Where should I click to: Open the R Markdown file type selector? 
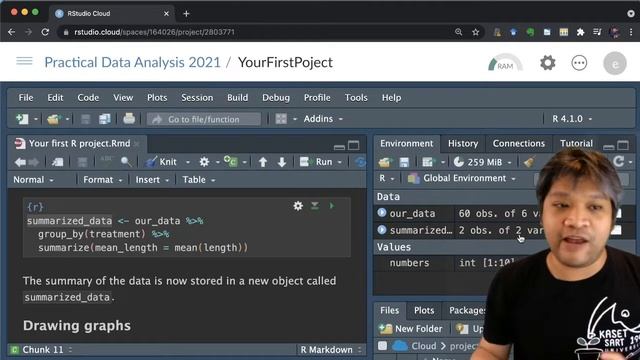point(331,350)
